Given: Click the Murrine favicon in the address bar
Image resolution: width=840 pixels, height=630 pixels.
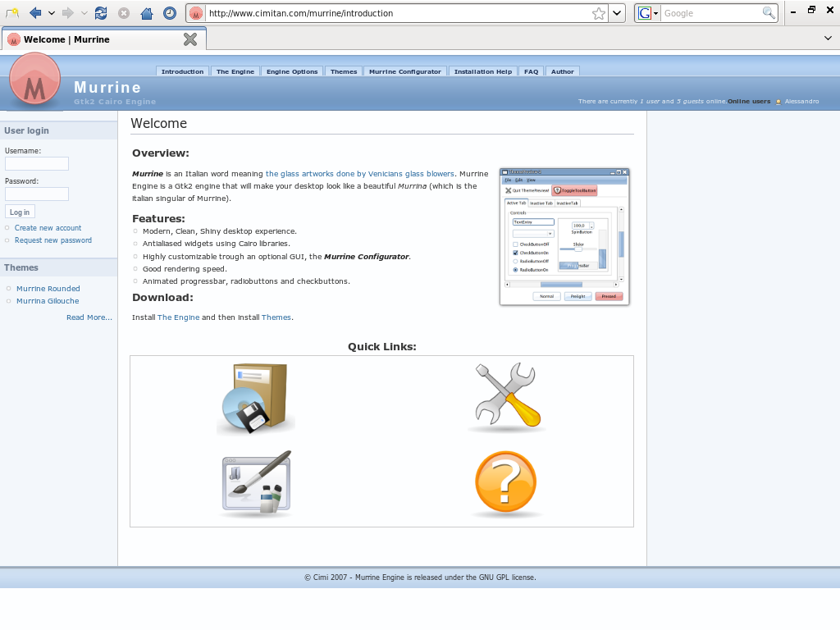Looking at the screenshot, I should pyautogui.click(x=196, y=13).
